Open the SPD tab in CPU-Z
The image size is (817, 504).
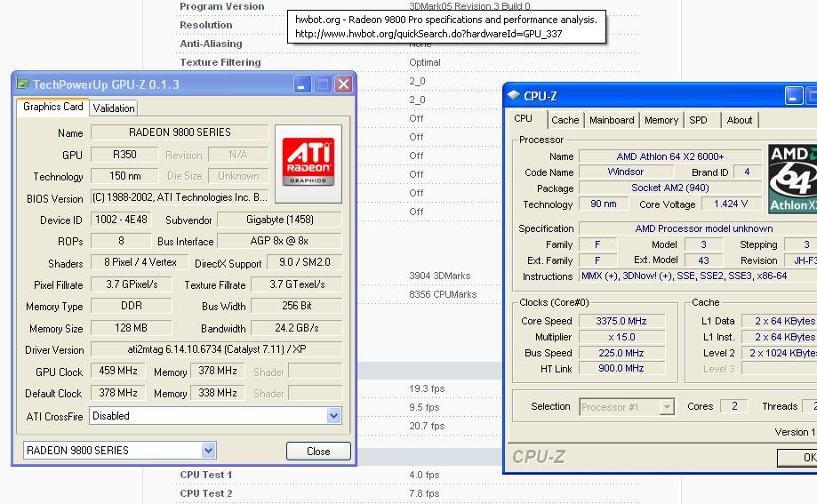(x=698, y=120)
